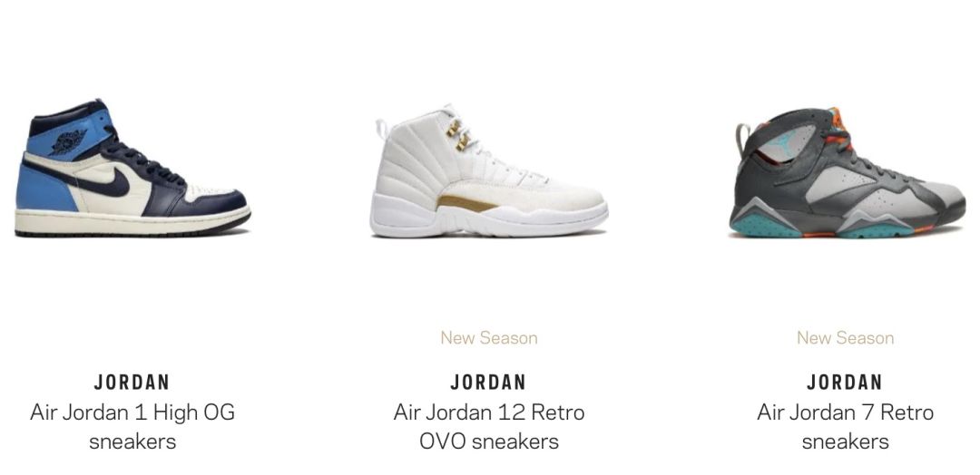Click New Season label above Jordan 7 Retro

(x=845, y=338)
